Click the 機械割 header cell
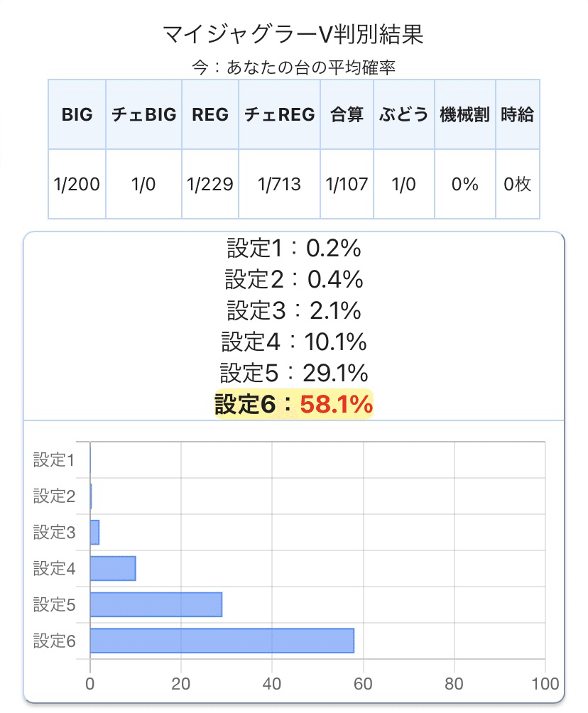 point(464,114)
